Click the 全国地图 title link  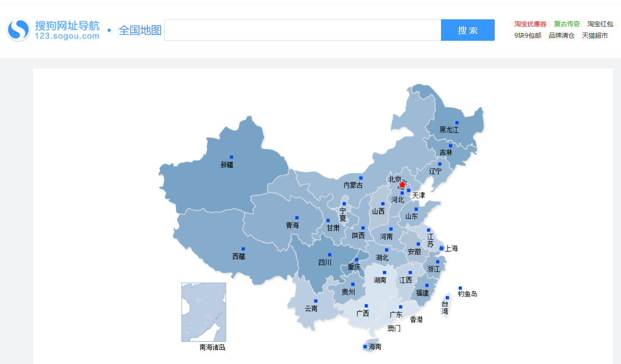pyautogui.click(x=140, y=30)
